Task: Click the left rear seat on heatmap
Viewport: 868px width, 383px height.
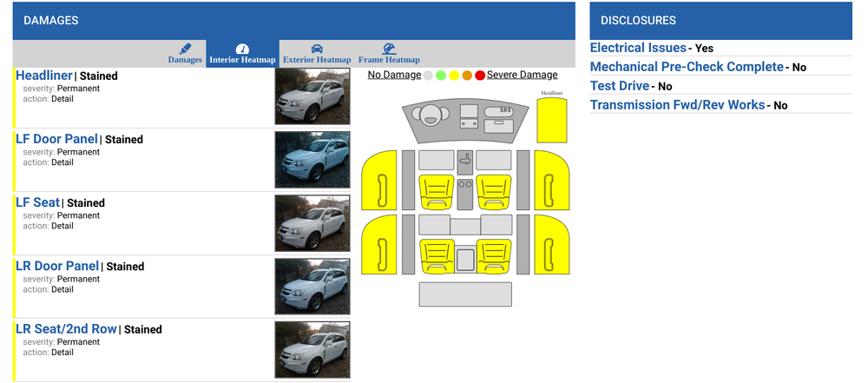Action: (437, 256)
